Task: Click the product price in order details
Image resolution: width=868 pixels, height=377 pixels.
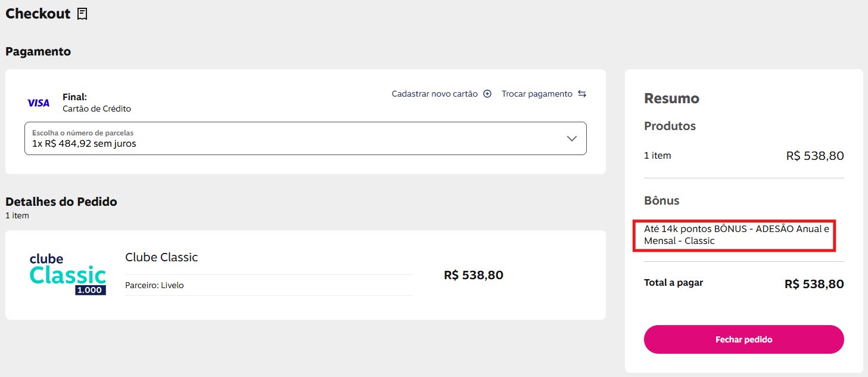Action: coord(474,275)
